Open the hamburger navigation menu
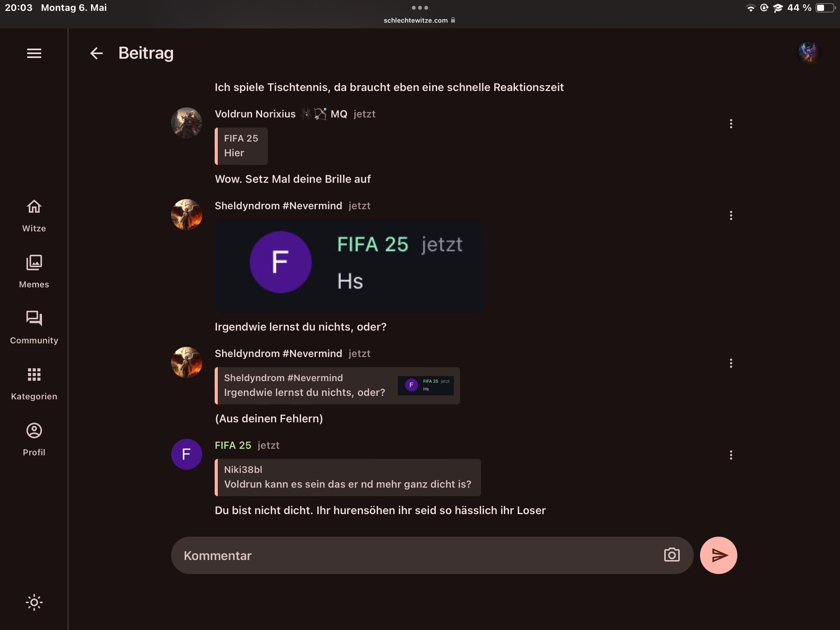 pyautogui.click(x=34, y=53)
